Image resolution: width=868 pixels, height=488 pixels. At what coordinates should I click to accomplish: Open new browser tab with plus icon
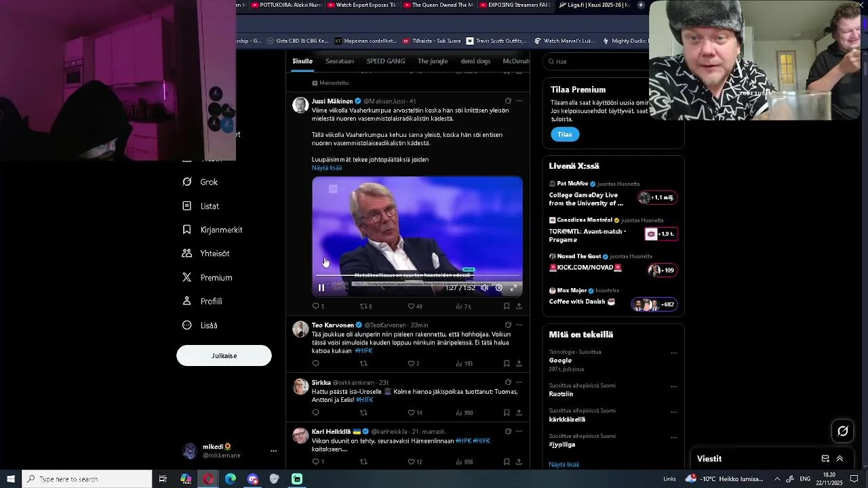pos(641,5)
